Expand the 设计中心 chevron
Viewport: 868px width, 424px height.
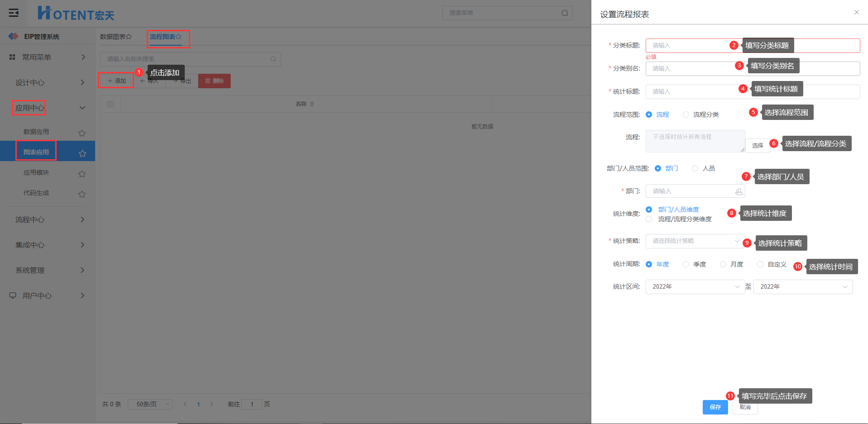pos(82,82)
